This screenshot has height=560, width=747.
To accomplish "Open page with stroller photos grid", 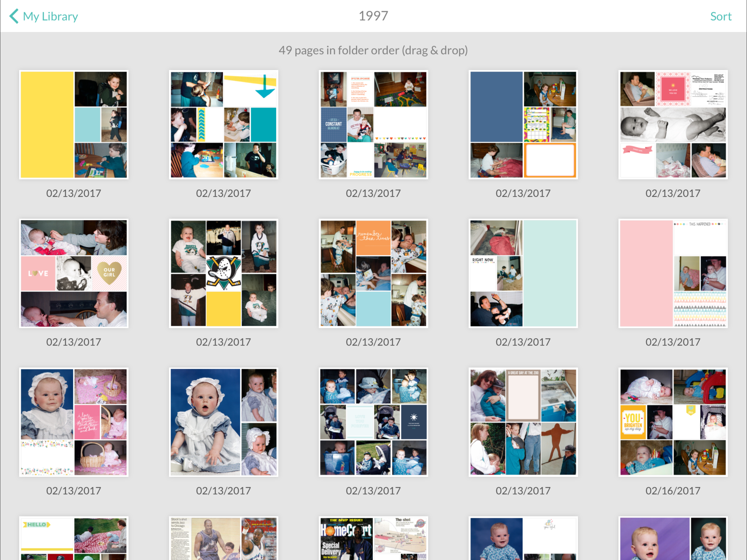I will tap(373, 422).
